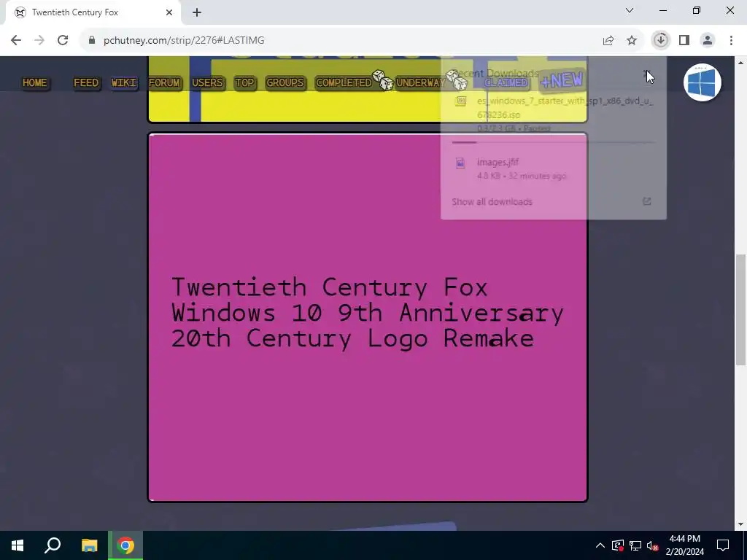Click the scrollbar up arrow
This screenshot has height=560, width=747.
[740, 63]
